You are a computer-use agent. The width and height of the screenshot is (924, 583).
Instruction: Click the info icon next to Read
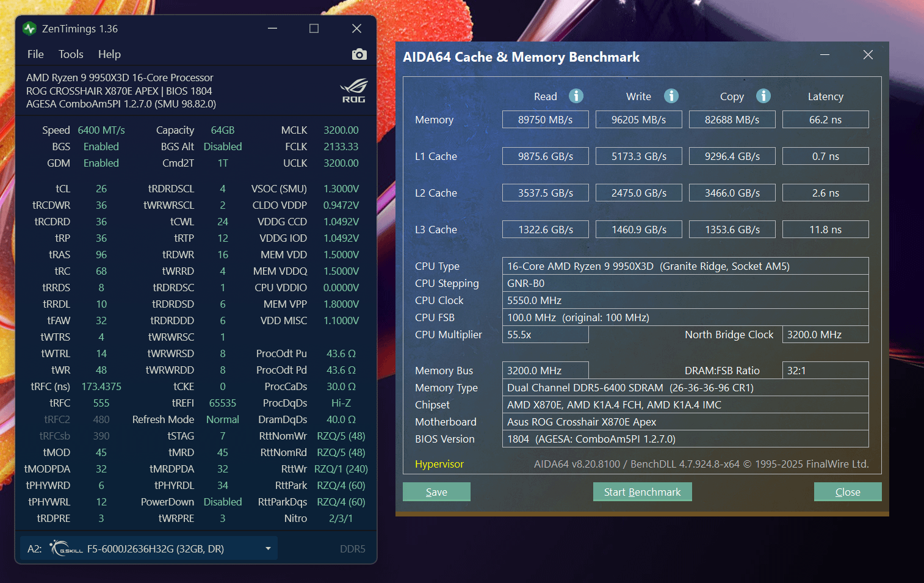coord(576,96)
